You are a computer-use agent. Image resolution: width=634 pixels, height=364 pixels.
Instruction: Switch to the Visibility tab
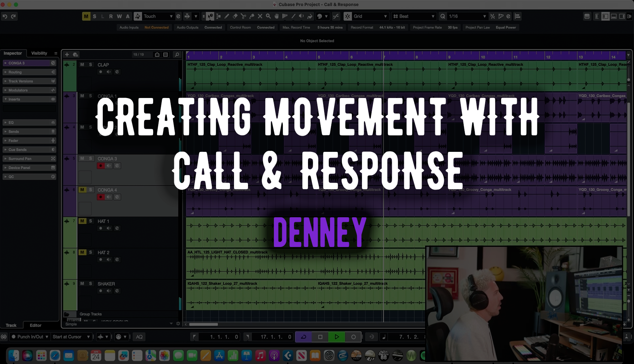[39, 53]
